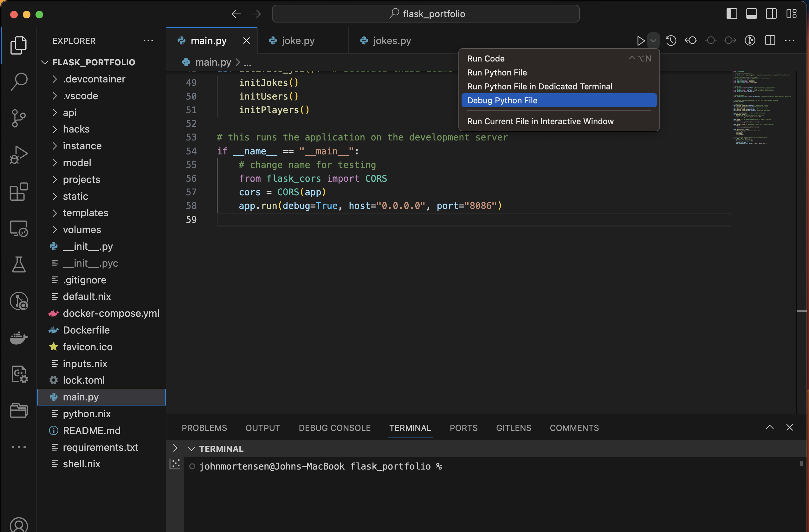This screenshot has height=532, width=809.
Task: Open the Testing flask view
Action: click(x=19, y=264)
